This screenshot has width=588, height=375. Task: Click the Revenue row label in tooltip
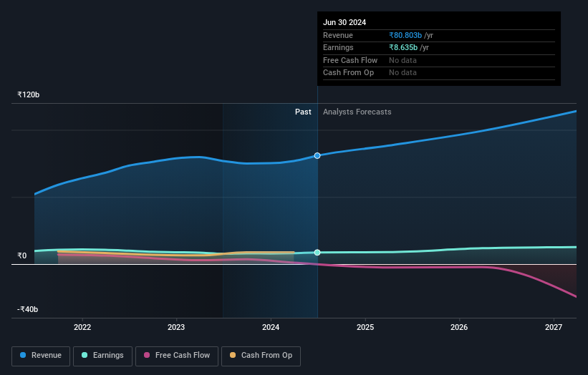coord(338,35)
